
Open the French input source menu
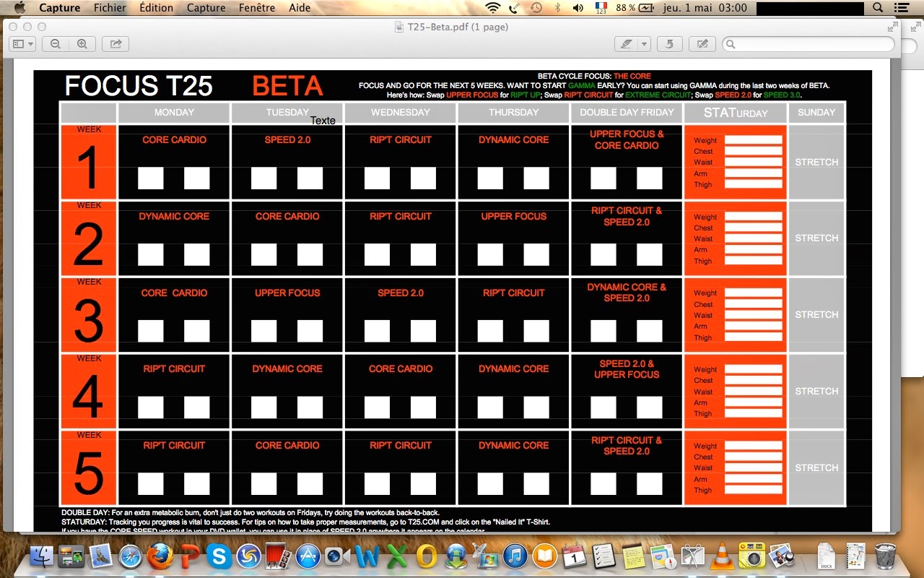click(601, 8)
